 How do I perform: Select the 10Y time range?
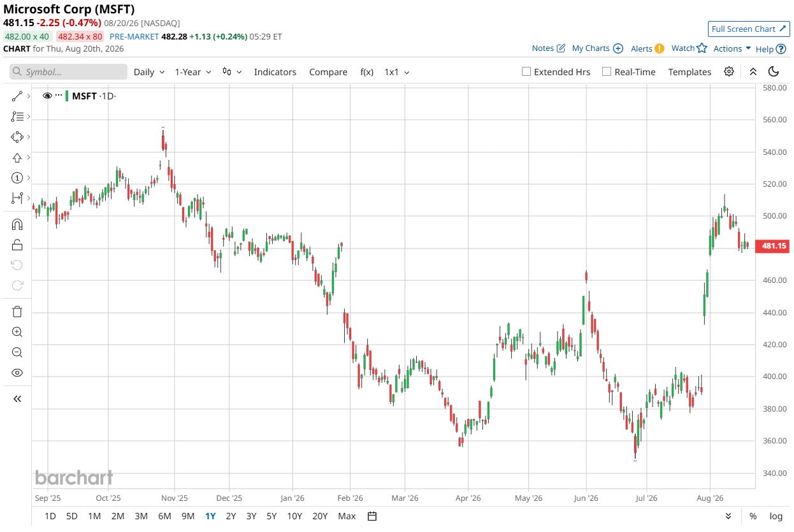(294, 516)
